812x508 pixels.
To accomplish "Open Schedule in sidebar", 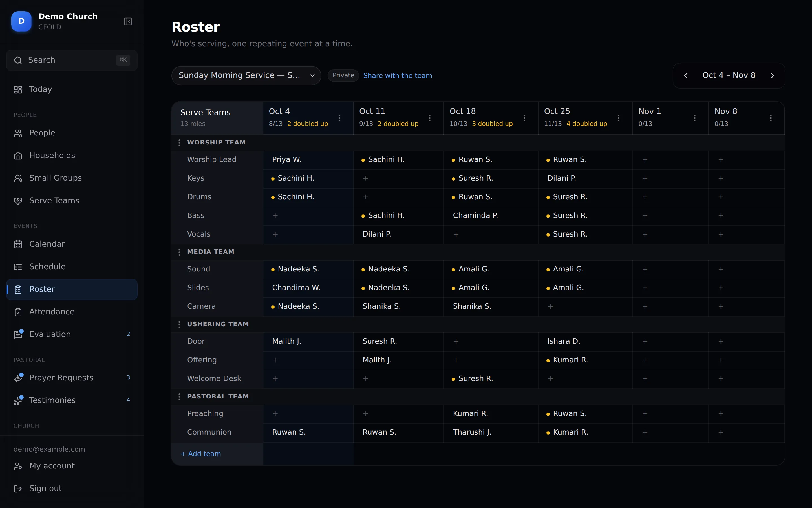I will click(72, 267).
